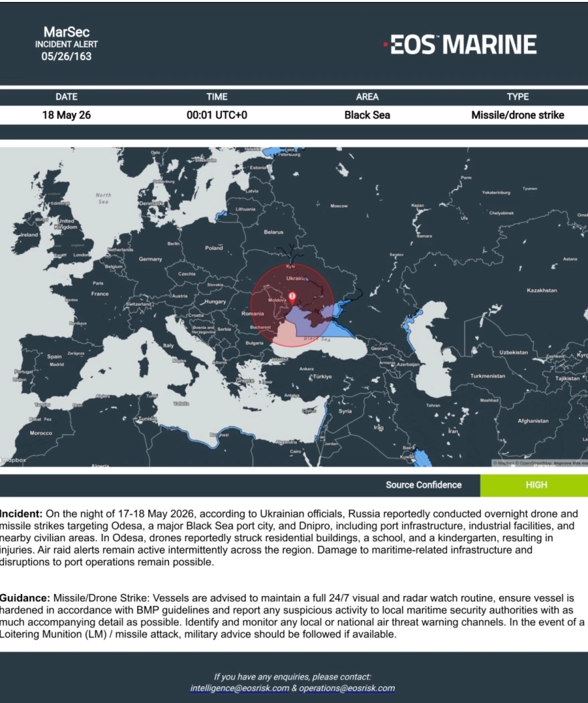588x703 pixels.
Task: Click alert number '05/26/163'
Action: 66,57
